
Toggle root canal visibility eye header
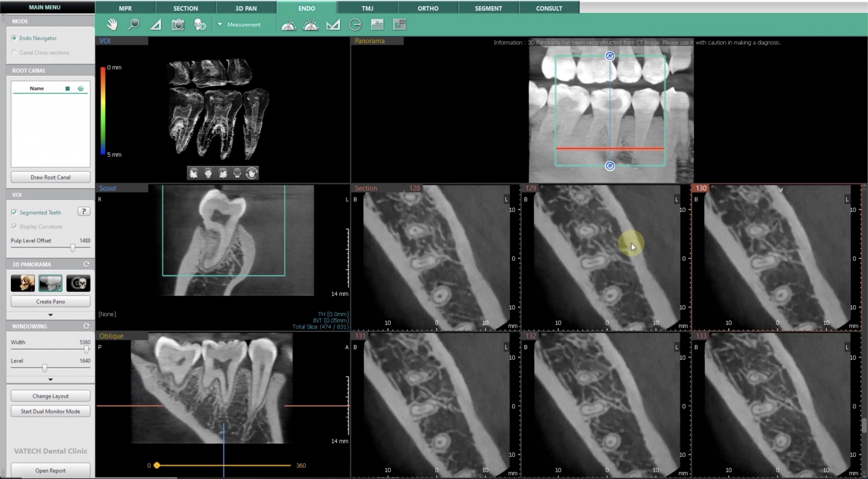tap(81, 88)
